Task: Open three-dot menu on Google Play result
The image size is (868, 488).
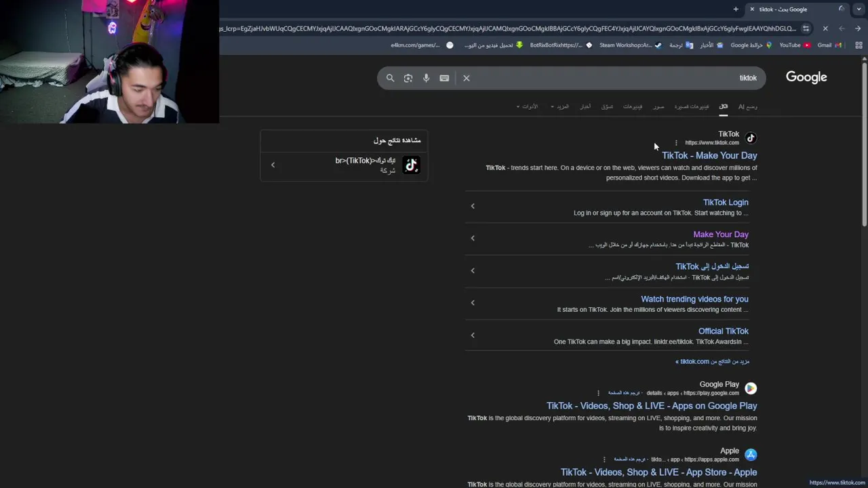Action: coord(598,393)
